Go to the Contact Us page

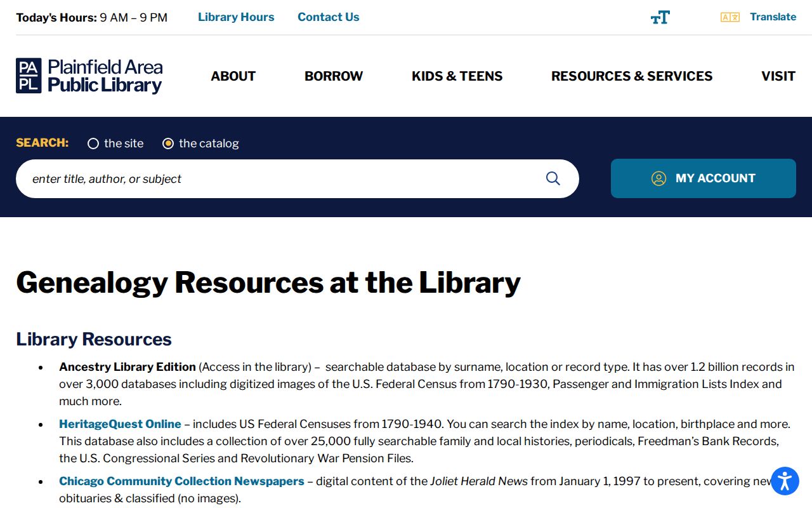coord(329,17)
